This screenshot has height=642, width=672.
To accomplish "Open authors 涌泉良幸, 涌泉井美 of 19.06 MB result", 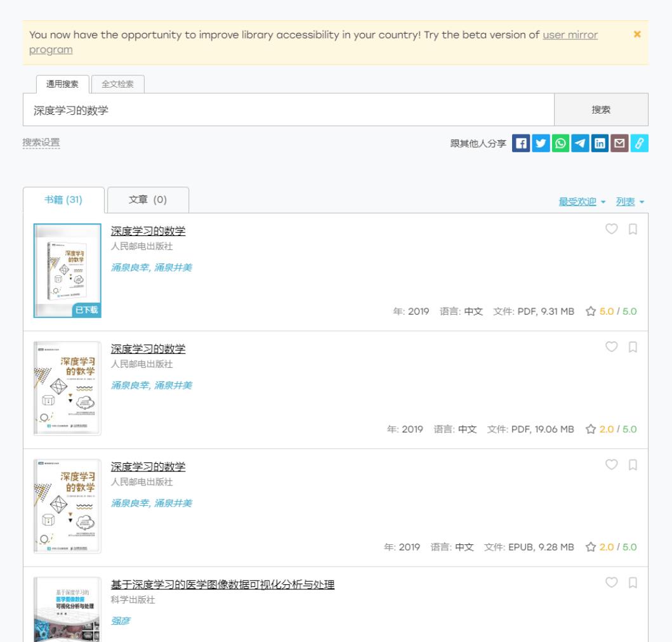I will [x=151, y=385].
